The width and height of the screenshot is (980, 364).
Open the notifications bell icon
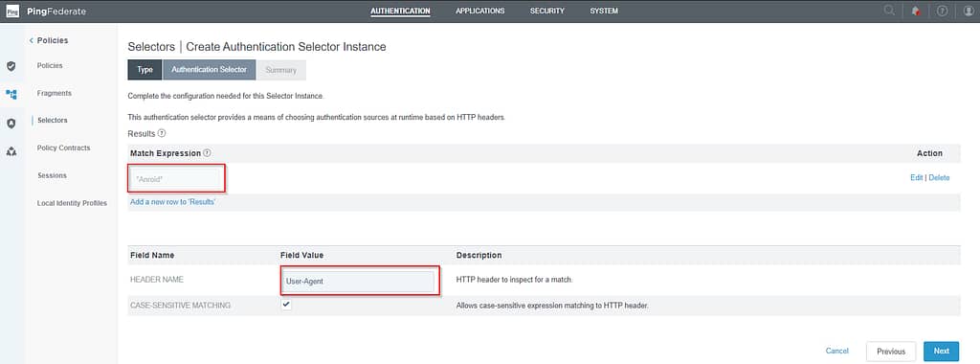[916, 11]
